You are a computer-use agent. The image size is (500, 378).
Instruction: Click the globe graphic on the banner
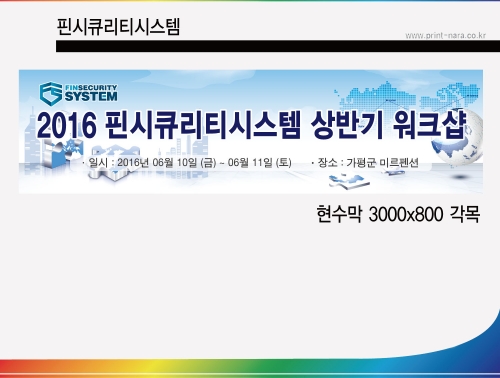point(462,137)
